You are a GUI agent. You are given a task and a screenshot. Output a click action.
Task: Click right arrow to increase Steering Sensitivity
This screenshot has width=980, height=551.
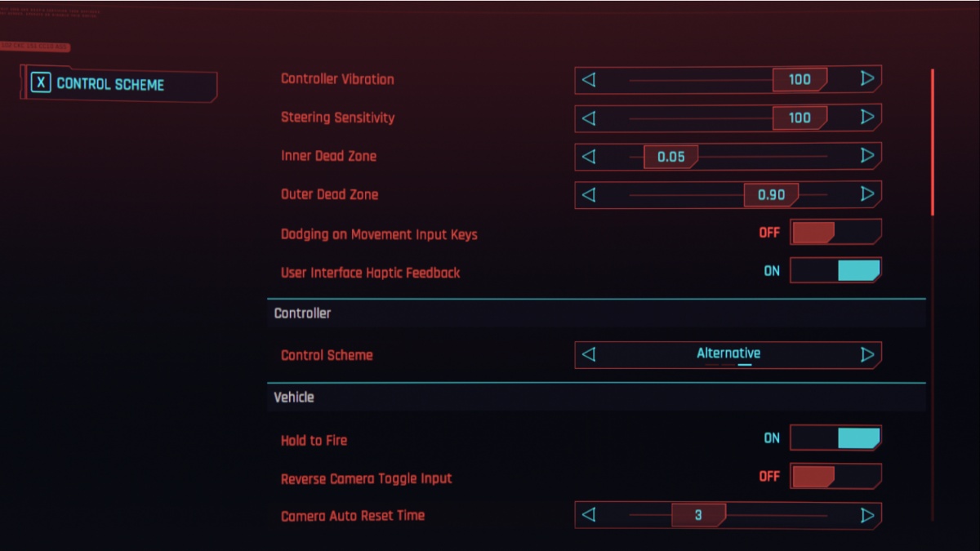[x=867, y=118]
